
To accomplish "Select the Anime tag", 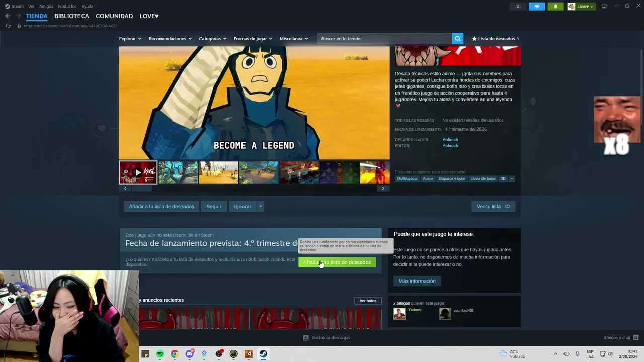I will coord(428,179).
